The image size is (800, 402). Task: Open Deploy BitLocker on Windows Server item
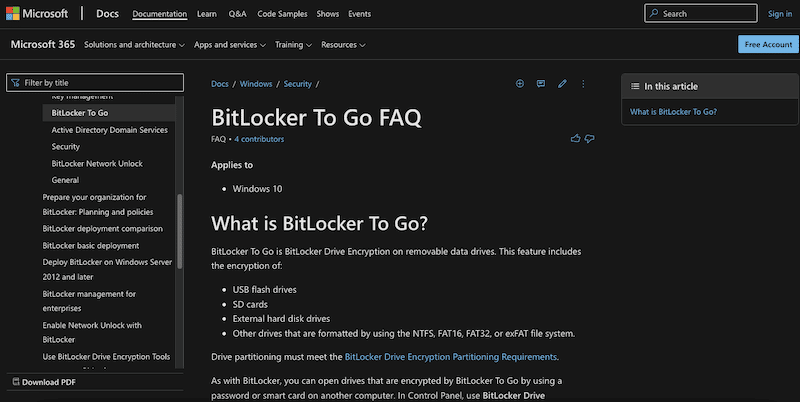(107, 269)
